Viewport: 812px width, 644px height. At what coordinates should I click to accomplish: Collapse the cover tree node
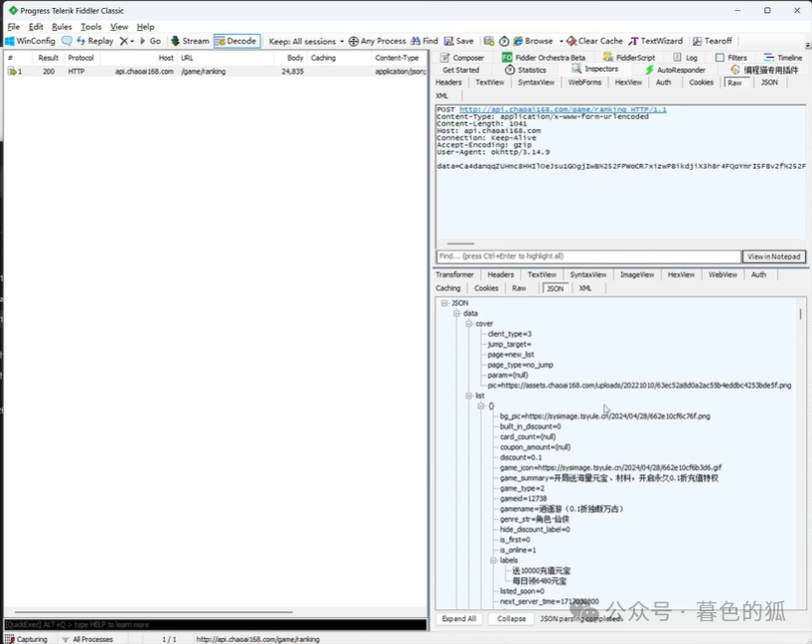(x=469, y=324)
